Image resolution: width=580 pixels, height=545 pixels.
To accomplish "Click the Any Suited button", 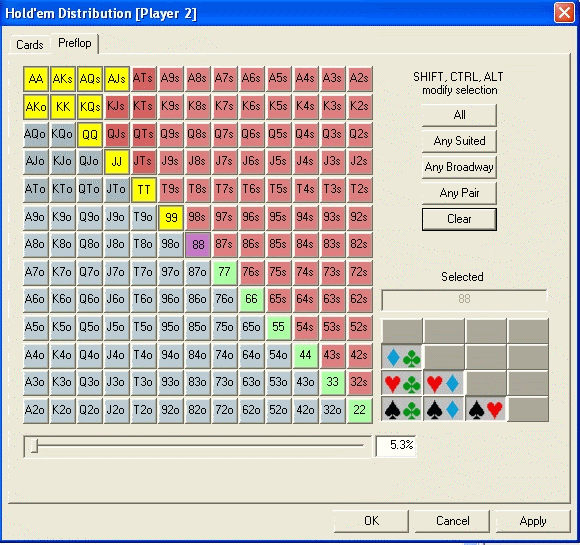I will [x=459, y=141].
